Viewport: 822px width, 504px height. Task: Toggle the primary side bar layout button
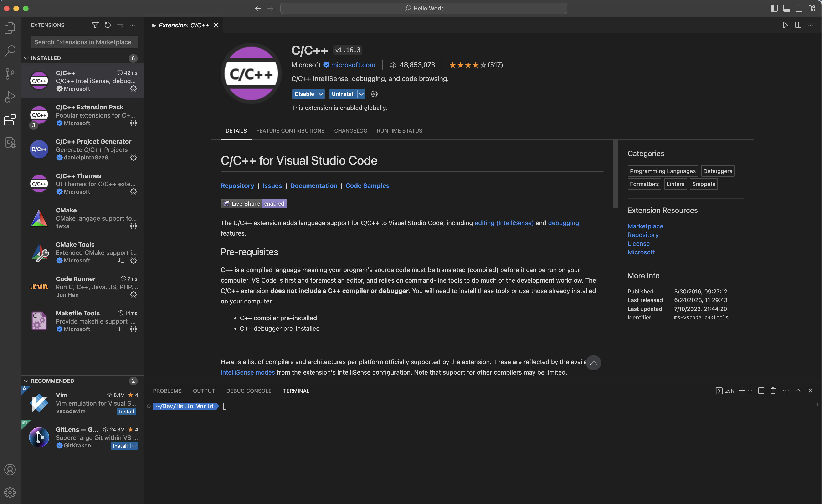(x=774, y=8)
